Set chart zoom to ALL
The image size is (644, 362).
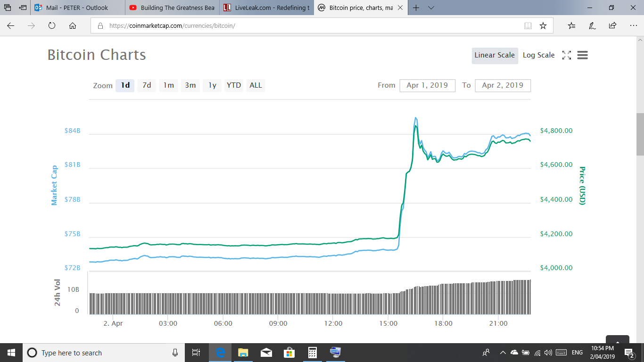[256, 85]
